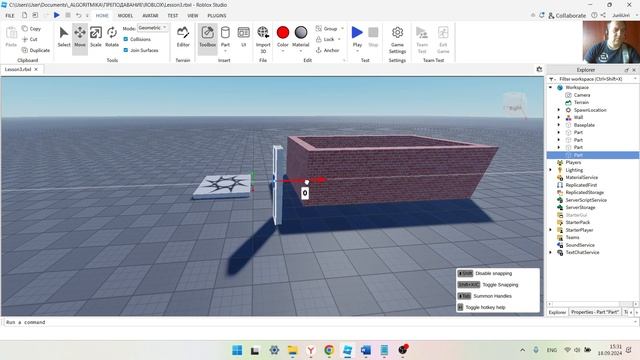This screenshot has width=640, height=360.
Task: Open the Mode Geometric dropdown
Action: pos(153,28)
